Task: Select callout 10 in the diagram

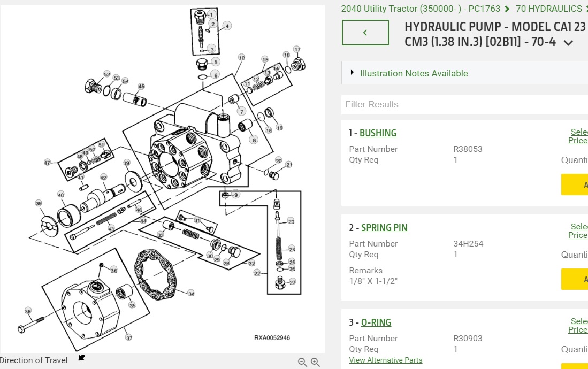Action: click(x=241, y=57)
